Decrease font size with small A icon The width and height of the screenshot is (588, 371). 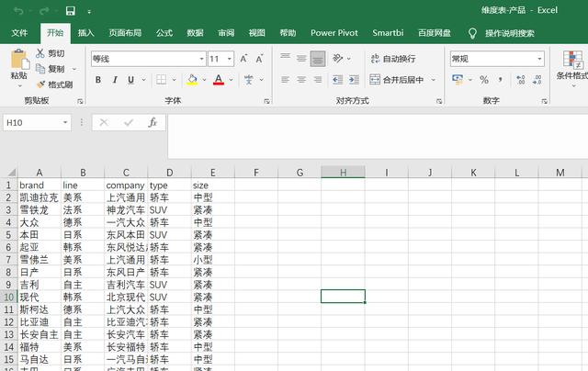pyautogui.click(x=259, y=59)
